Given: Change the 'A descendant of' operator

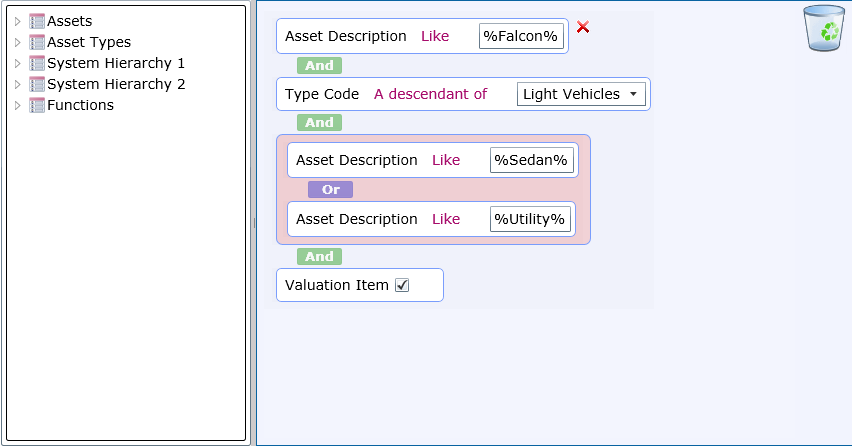Looking at the screenshot, I should [x=430, y=94].
